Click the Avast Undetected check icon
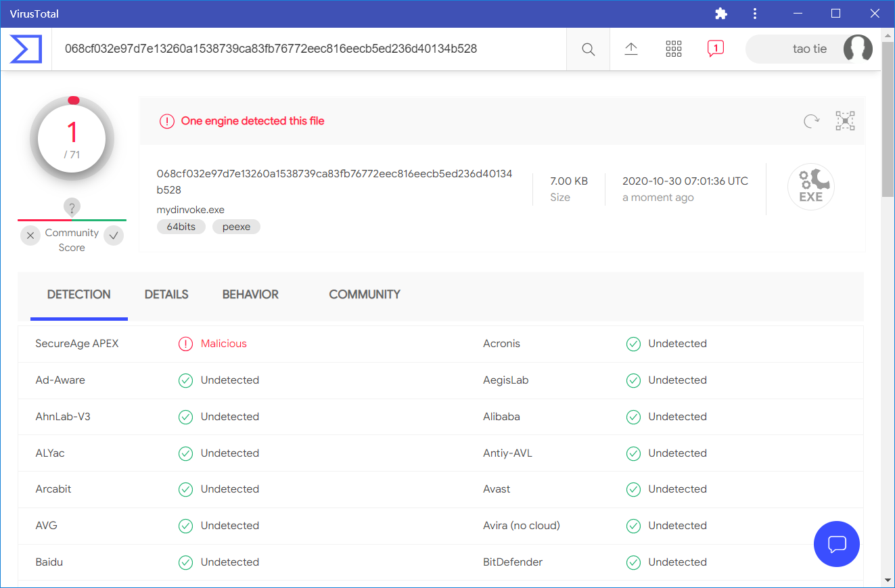The image size is (895, 588). [633, 489]
